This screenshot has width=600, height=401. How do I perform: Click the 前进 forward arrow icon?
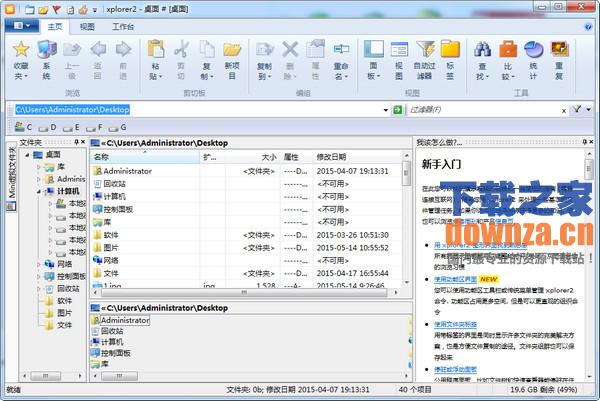click(x=123, y=50)
